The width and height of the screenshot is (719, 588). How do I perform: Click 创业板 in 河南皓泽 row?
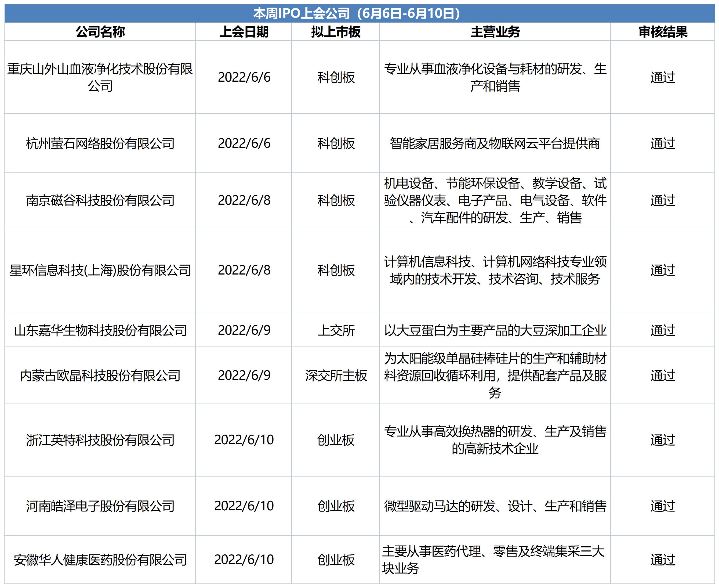coord(336,506)
